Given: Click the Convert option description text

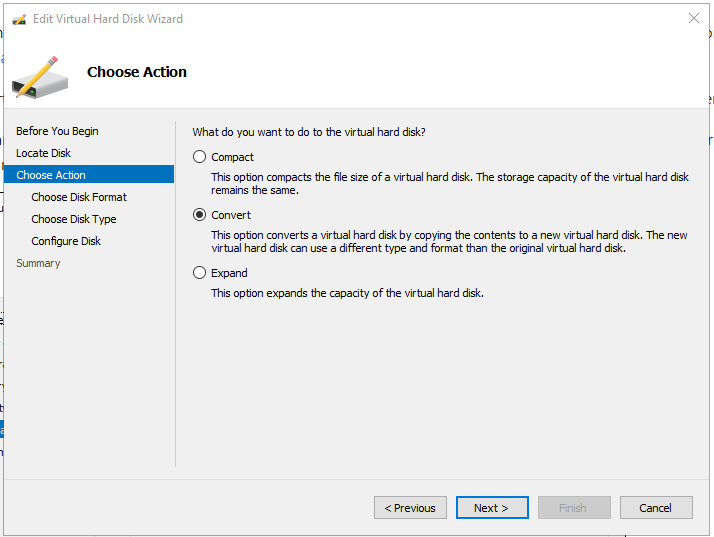Looking at the screenshot, I should (449, 241).
